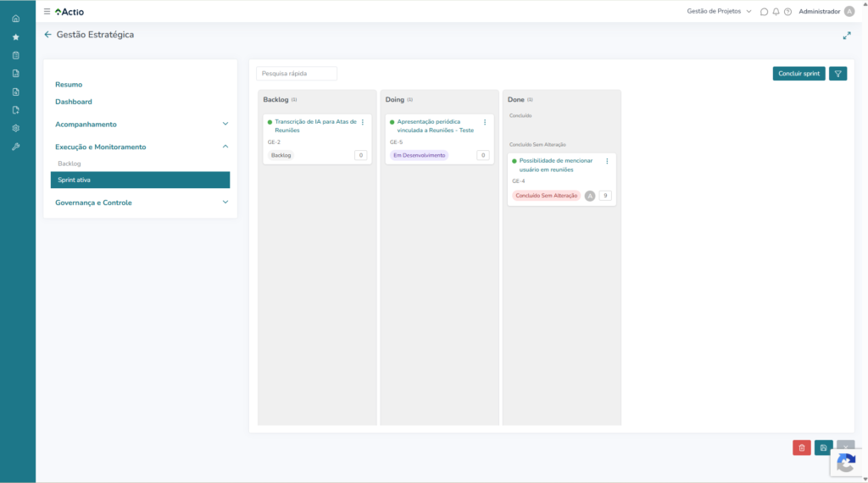868x483 pixels.
Task: Click the save floppy disk button
Action: click(x=824, y=447)
